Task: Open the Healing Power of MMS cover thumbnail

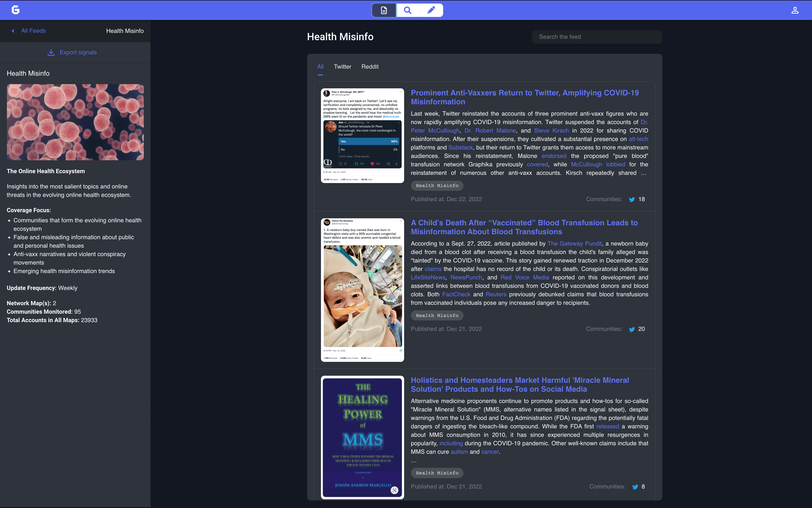Action: click(362, 438)
